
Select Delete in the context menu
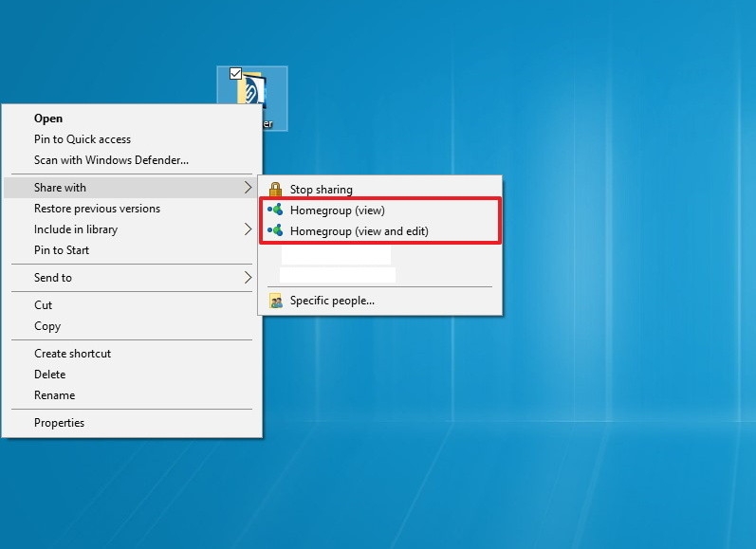pos(133,374)
